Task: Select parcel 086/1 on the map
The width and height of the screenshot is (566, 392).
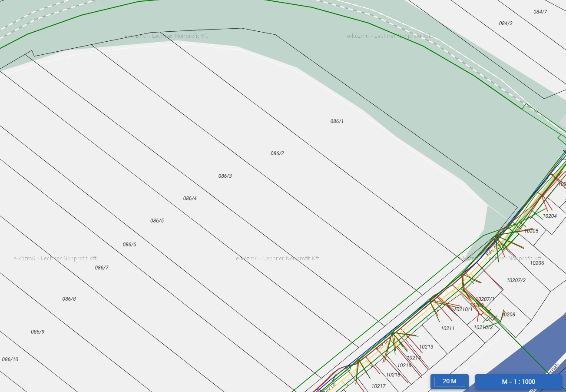Action: pos(337,121)
